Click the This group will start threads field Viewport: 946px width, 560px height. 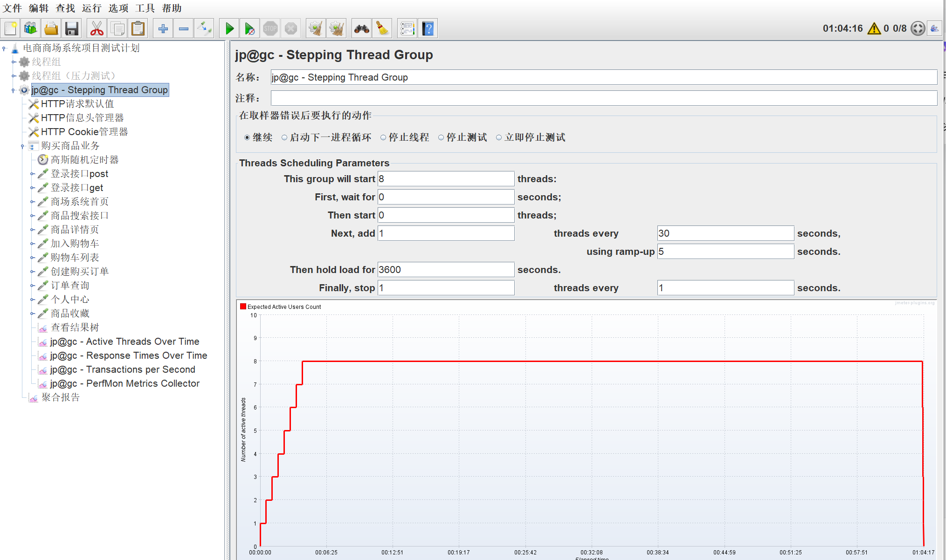[x=446, y=179]
